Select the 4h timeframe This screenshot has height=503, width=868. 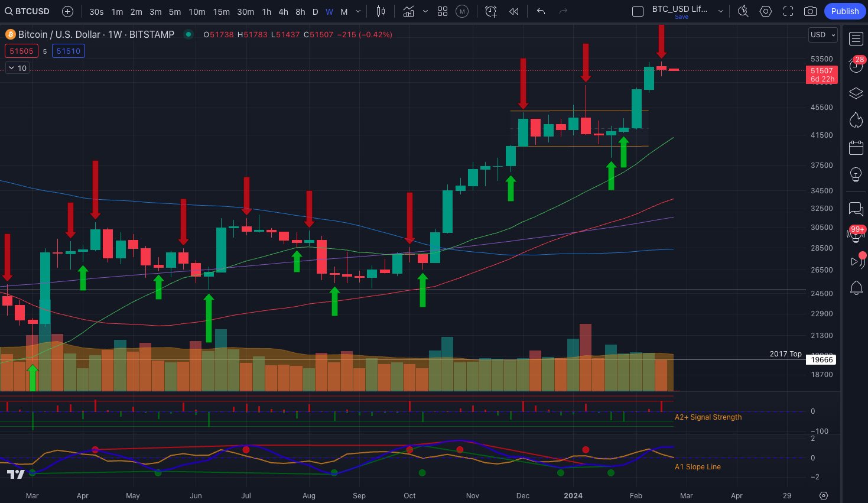[x=284, y=11]
